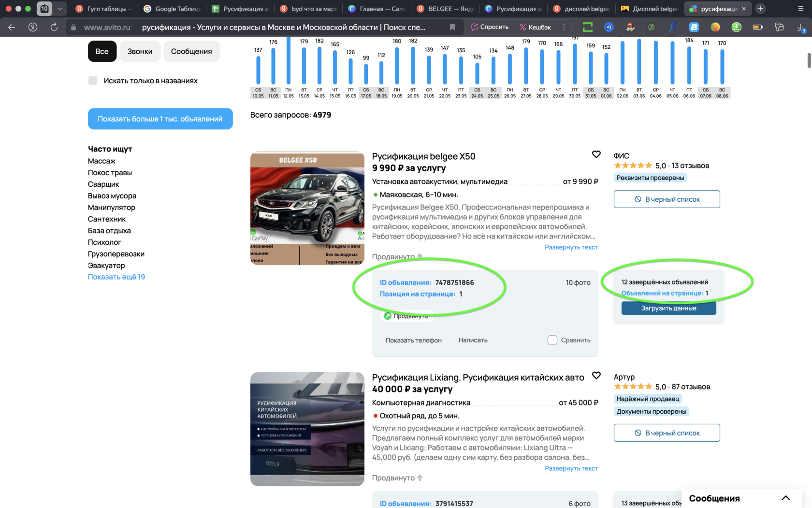Blacklist seller Артур via В черный список
This screenshot has width=812, height=508.
(x=667, y=433)
